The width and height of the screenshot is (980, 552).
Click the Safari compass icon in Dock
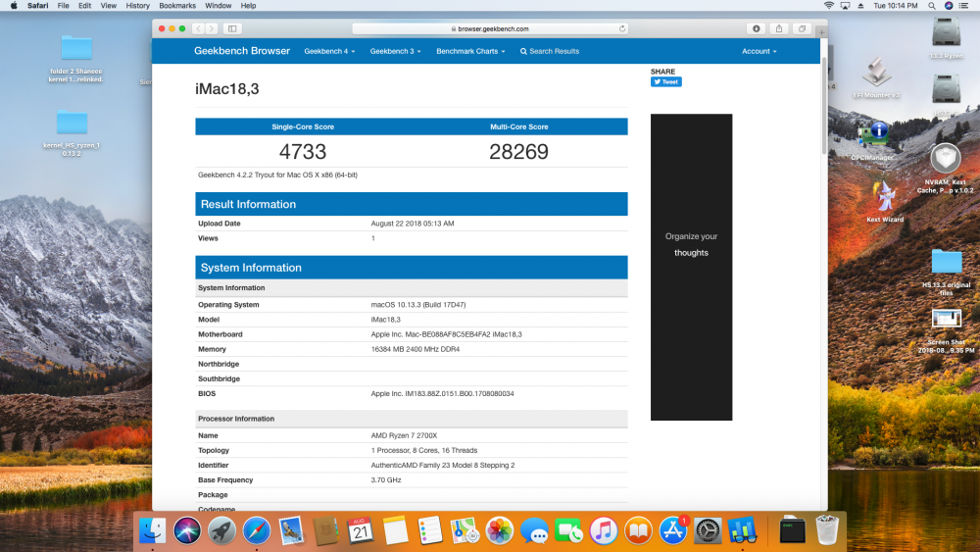coord(256,530)
